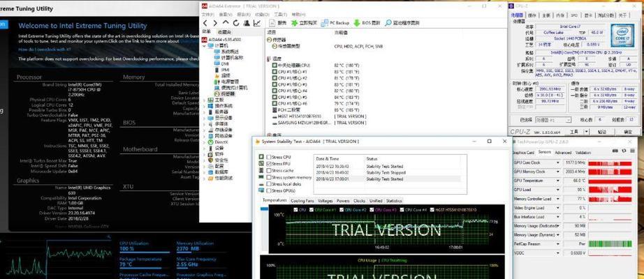Select the selected sensor clock tree item
The image size is (644, 279).
(x=226, y=93)
